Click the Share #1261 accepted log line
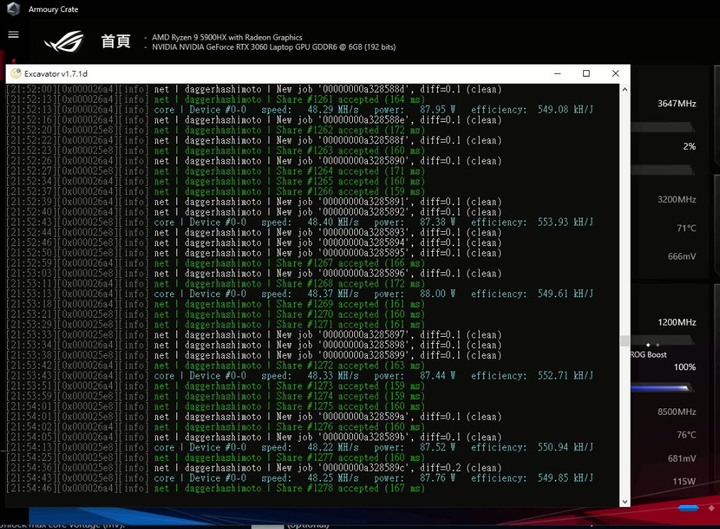Screen dimensions: 720x529 pos(216,100)
